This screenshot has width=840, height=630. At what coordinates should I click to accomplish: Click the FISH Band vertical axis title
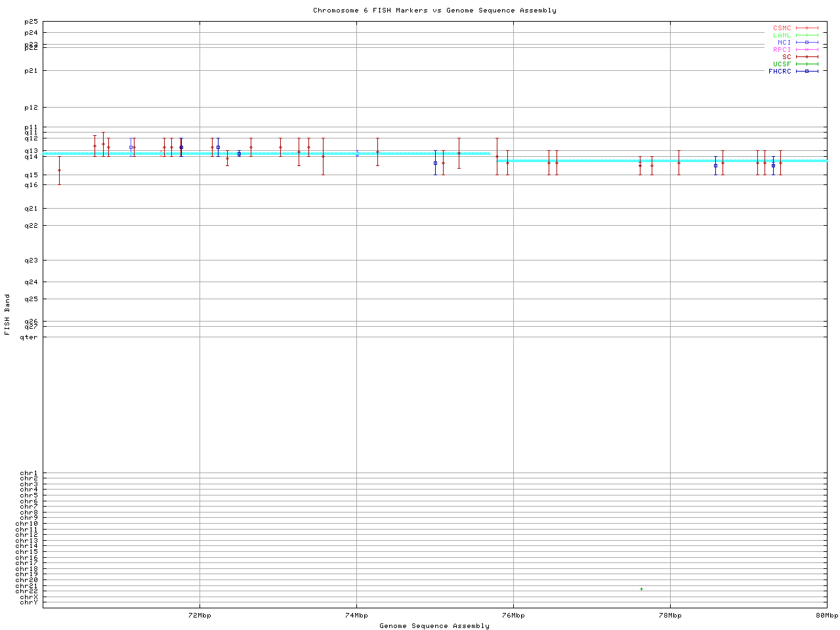click(7, 314)
